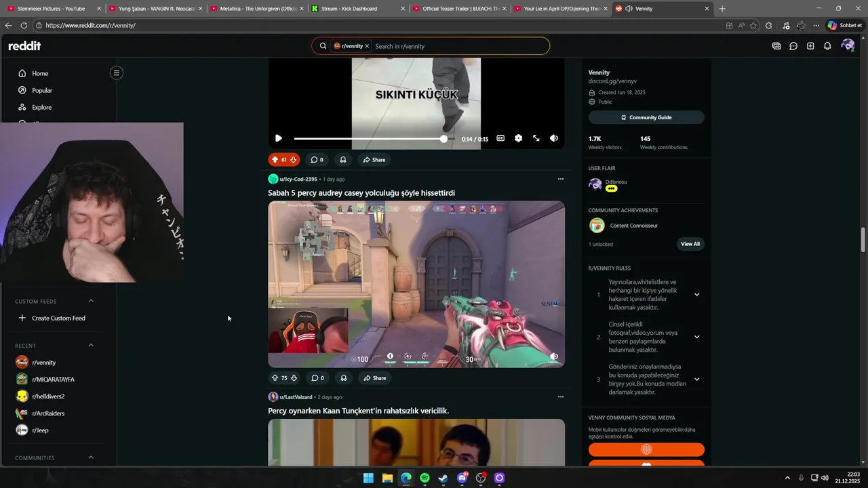
Task: Share the 61-vote video post
Action: [374, 160]
